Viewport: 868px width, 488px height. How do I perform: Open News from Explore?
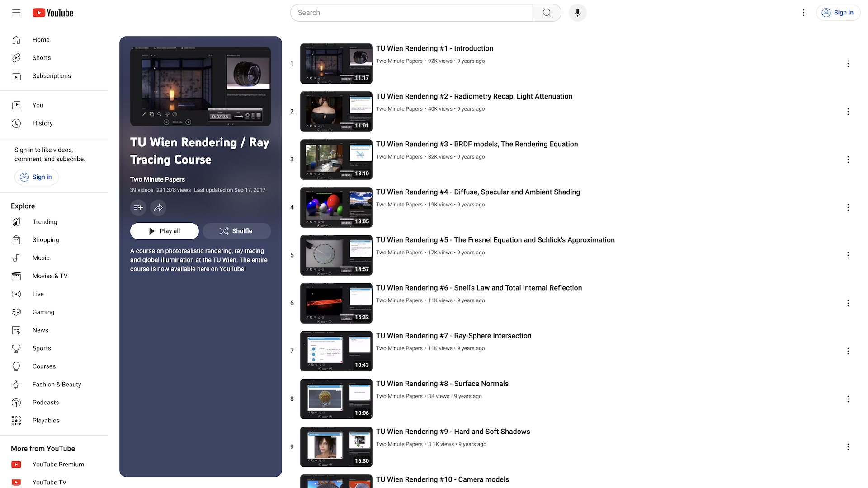(x=54, y=330)
